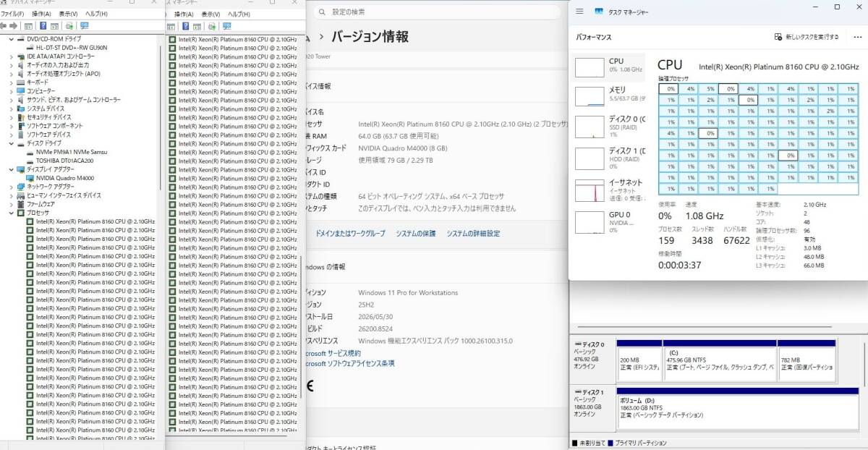Select ディスク 1 HDD in Task Manager sidebar
Image resolution: width=868 pixels, height=450 pixels.
(608, 157)
